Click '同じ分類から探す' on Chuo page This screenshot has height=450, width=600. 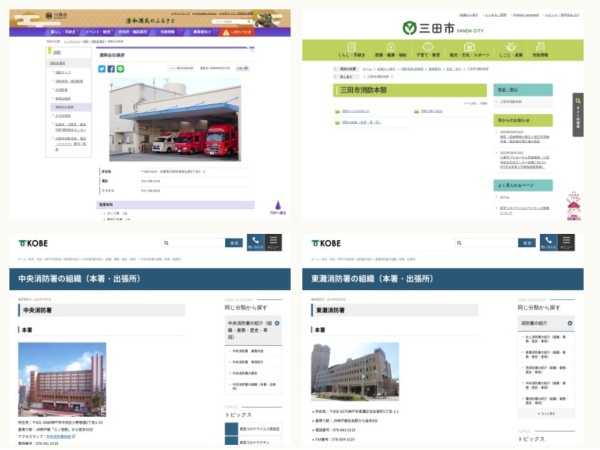[246, 308]
